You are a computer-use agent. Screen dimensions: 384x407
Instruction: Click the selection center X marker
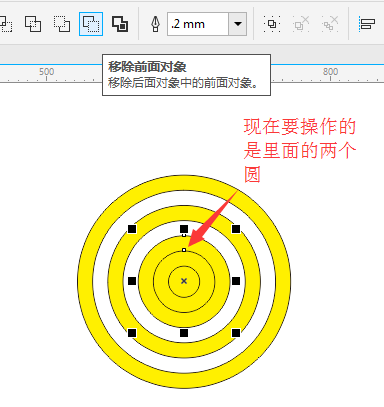[184, 281]
